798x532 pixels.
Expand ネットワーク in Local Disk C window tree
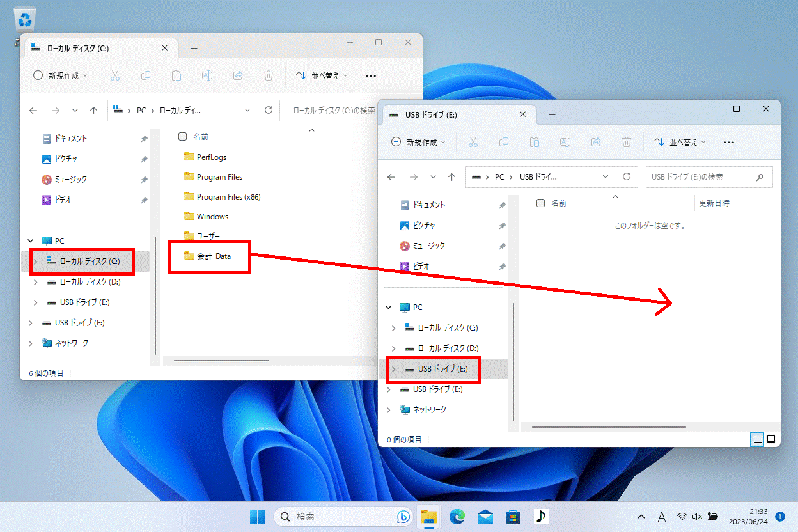(x=30, y=343)
